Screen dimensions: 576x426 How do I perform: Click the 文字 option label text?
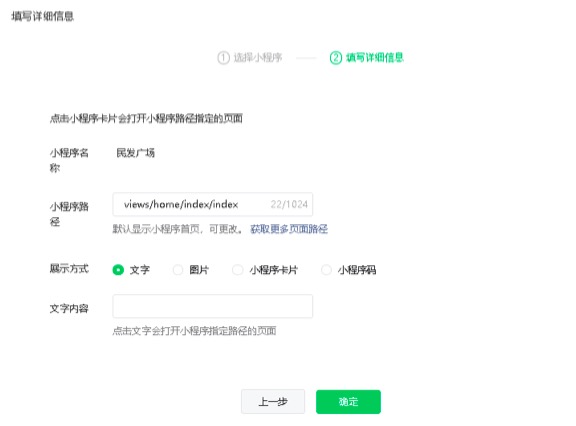tap(140, 270)
